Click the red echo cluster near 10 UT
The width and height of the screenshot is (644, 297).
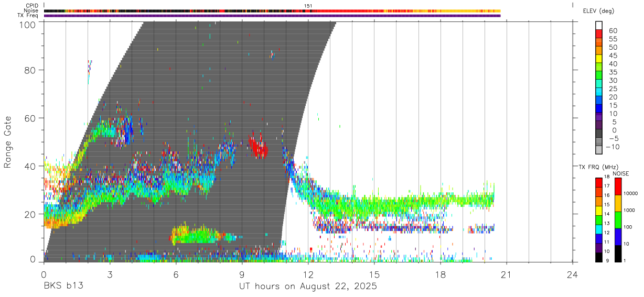click(x=257, y=147)
